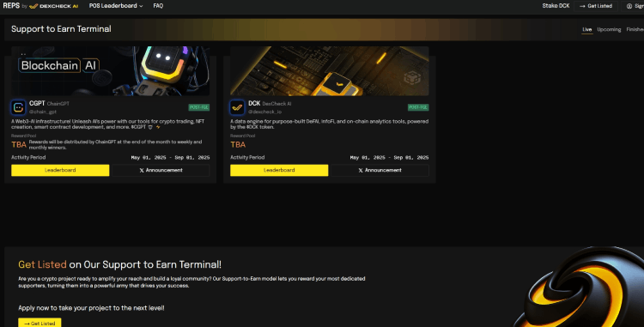
Task: Click the X logo in CGPT Announcement button
Action: [142, 170]
